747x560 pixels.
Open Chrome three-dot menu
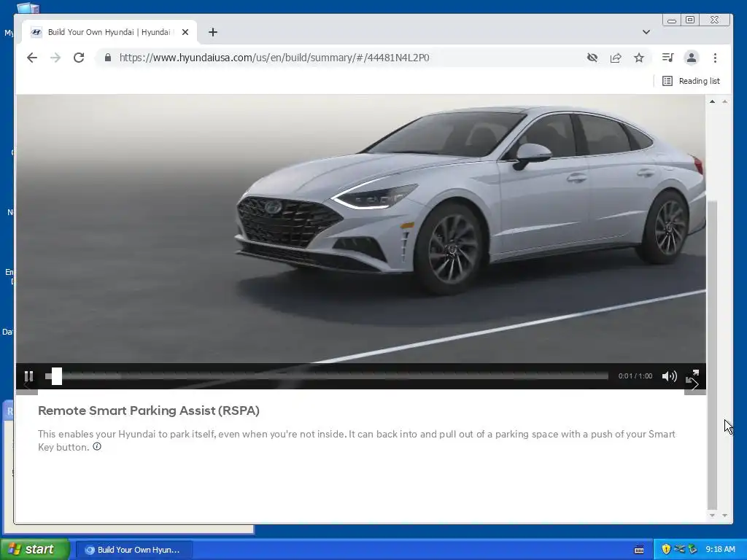715,58
